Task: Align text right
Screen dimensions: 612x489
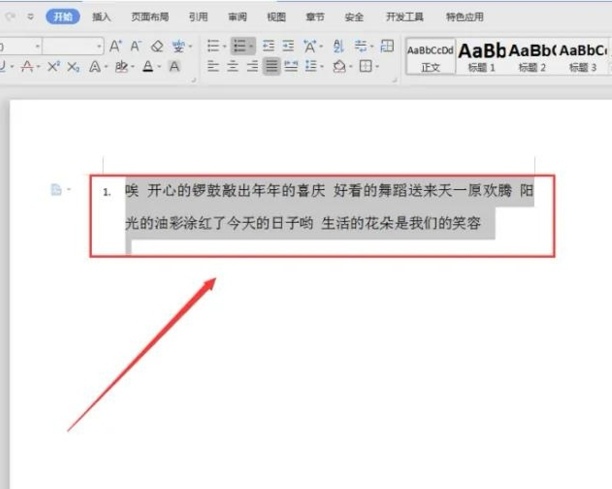Action: tap(252, 66)
